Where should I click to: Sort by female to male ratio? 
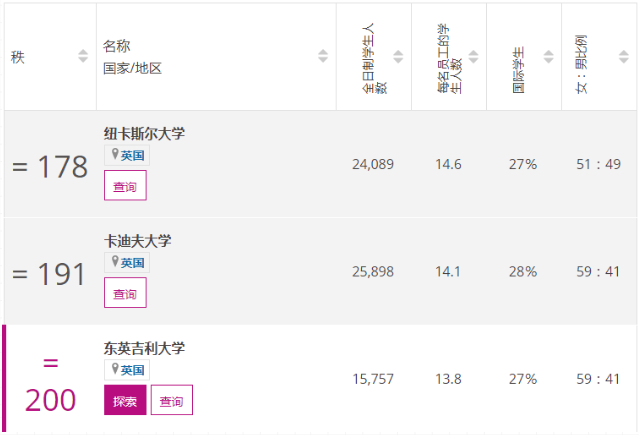point(624,57)
